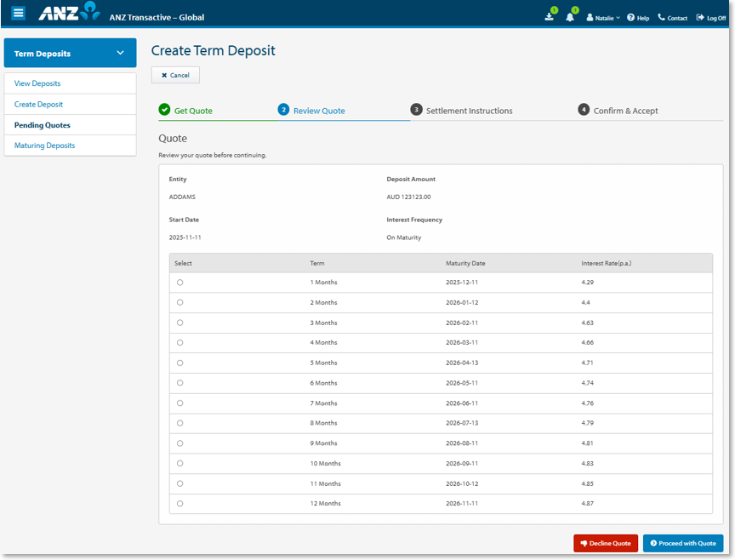Collapse the Term Deposits sidebar section

120,54
